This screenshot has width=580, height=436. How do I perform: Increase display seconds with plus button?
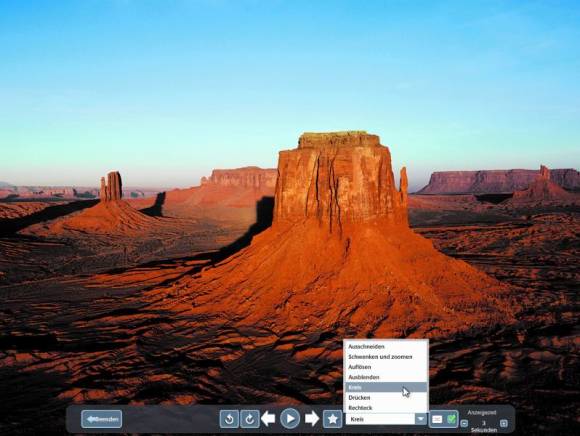(503, 423)
